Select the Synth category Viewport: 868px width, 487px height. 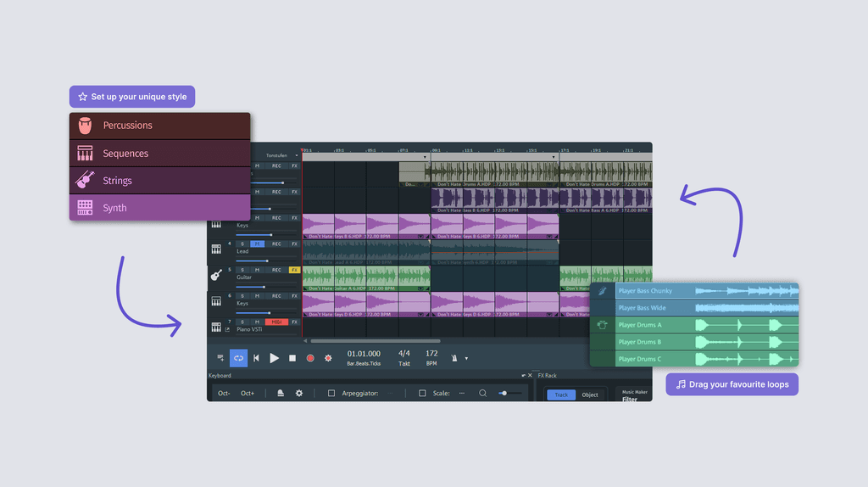(x=160, y=208)
